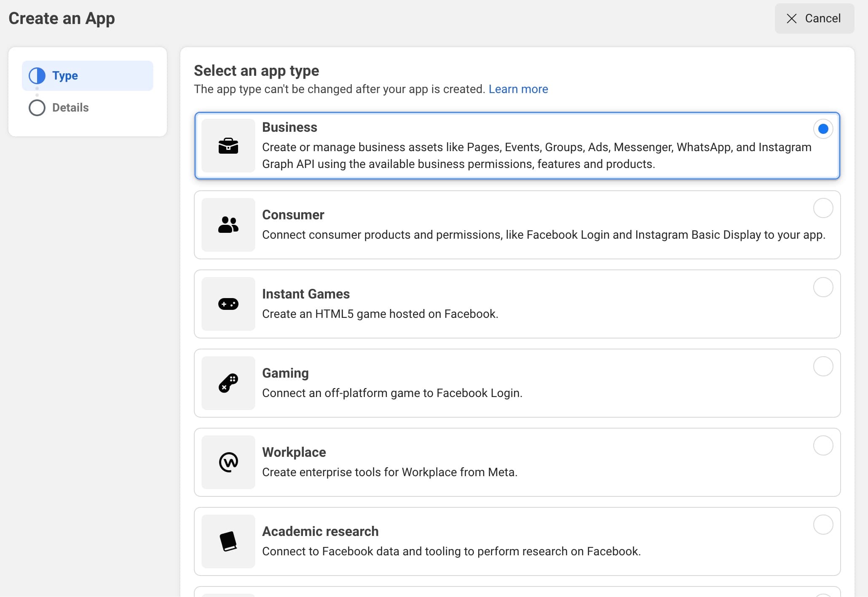Click the Academic research book icon
Screen dimensions: 868x597
tap(228, 541)
